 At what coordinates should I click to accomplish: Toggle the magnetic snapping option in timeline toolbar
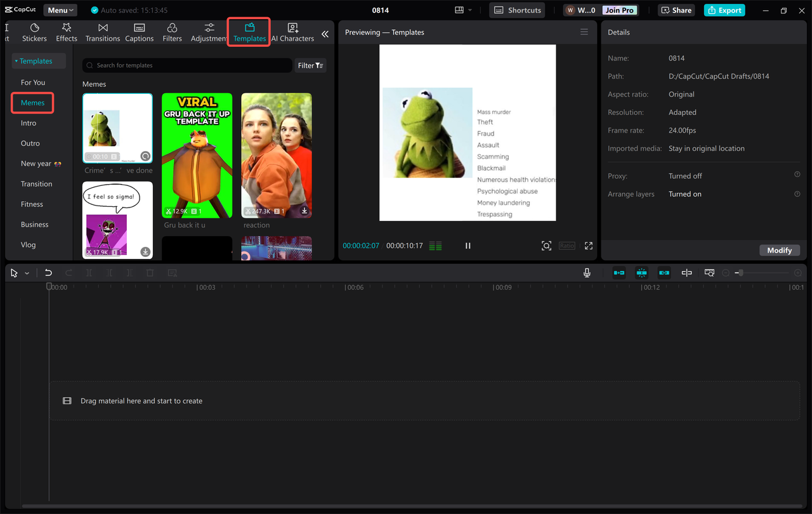click(641, 272)
